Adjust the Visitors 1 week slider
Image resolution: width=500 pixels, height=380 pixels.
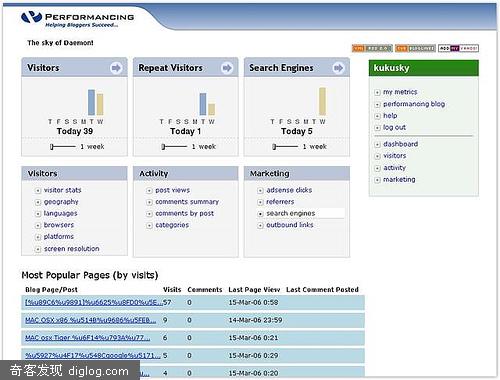tap(63, 147)
